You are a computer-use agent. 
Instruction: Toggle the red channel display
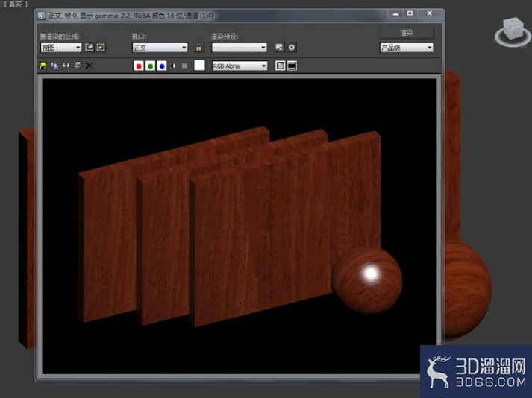(139, 66)
